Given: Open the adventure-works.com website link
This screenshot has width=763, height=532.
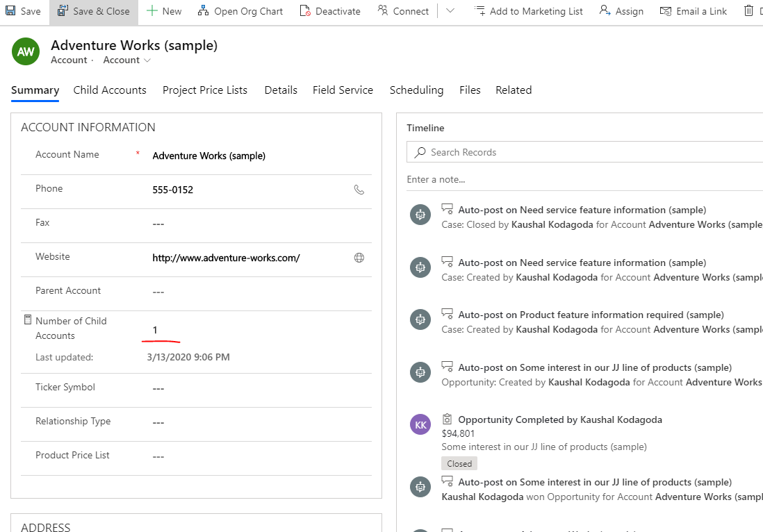Looking at the screenshot, I should pos(226,258).
